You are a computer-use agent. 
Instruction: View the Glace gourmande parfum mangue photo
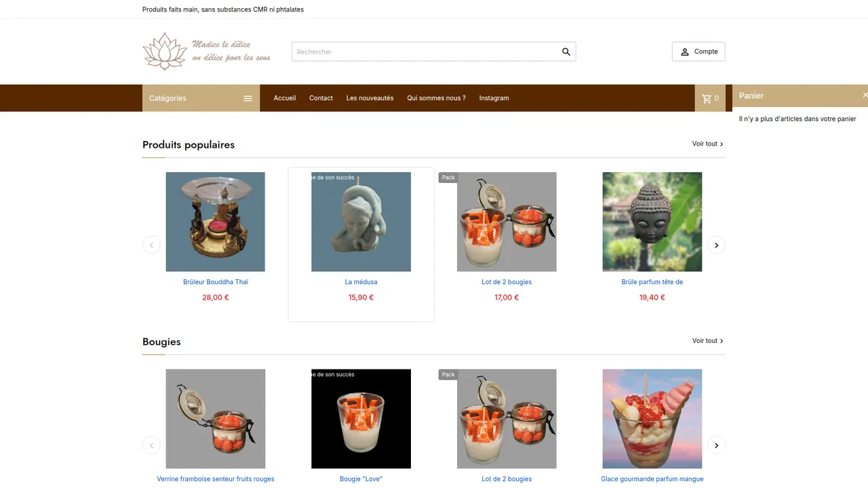pos(652,419)
